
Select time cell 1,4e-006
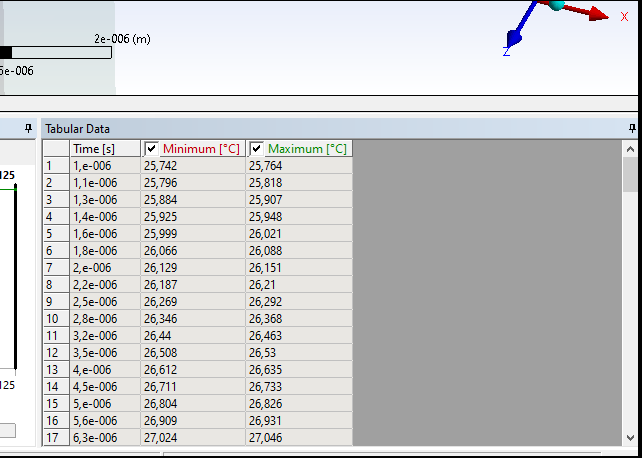(x=105, y=217)
